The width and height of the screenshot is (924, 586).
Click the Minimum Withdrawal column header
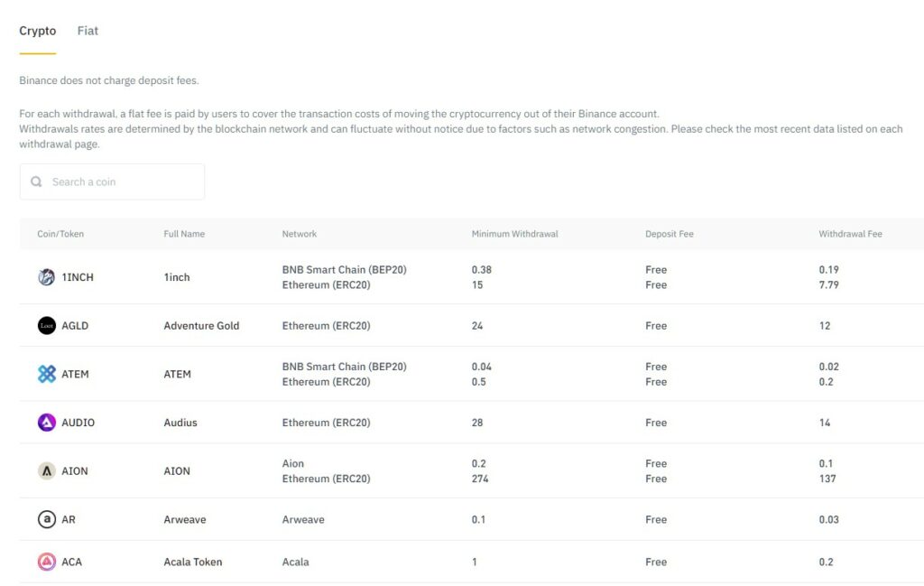514,234
